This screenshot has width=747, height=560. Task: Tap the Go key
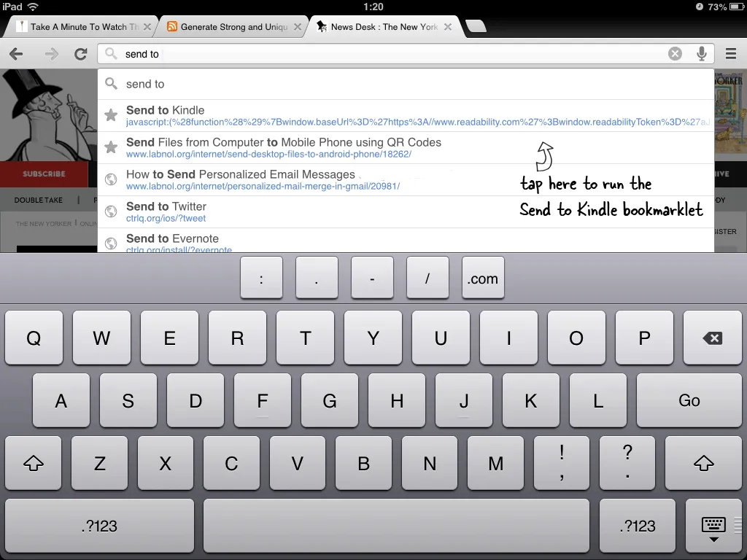pyautogui.click(x=689, y=400)
